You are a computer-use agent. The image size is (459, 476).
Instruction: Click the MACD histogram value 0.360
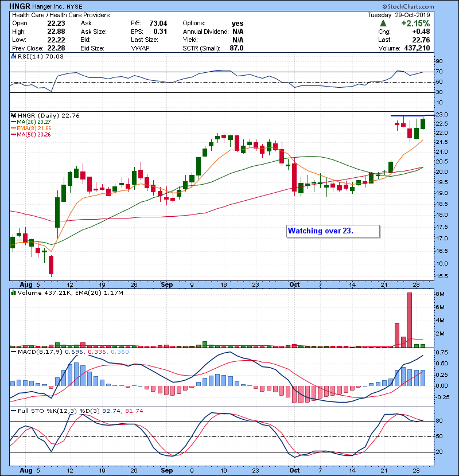click(120, 352)
